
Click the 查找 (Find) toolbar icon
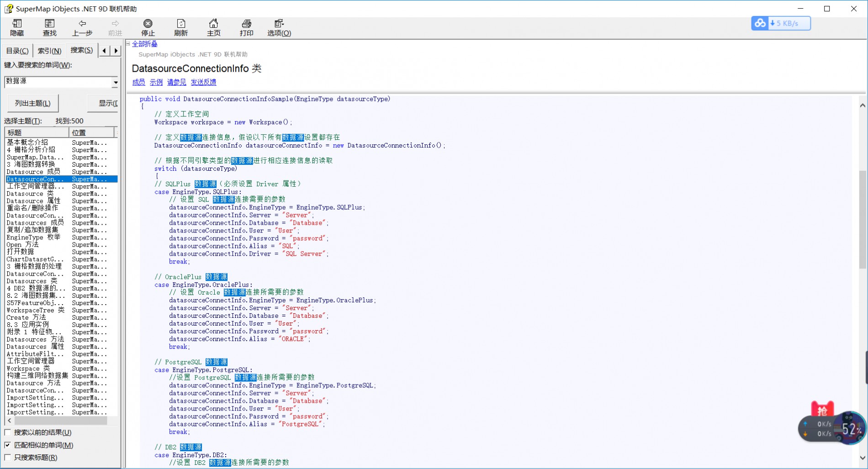pos(49,28)
